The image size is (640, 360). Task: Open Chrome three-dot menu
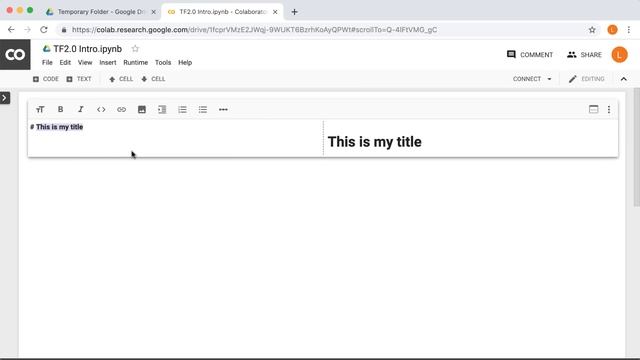(629, 29)
